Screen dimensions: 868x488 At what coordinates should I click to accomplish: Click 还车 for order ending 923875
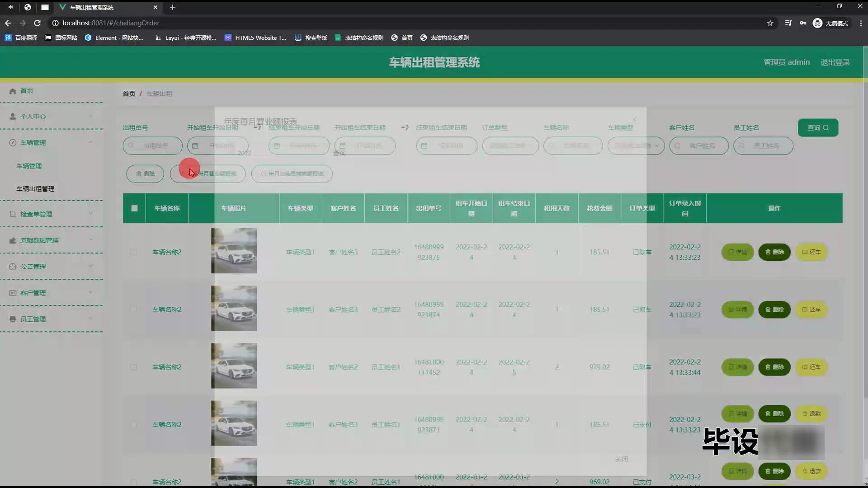pyautogui.click(x=811, y=252)
